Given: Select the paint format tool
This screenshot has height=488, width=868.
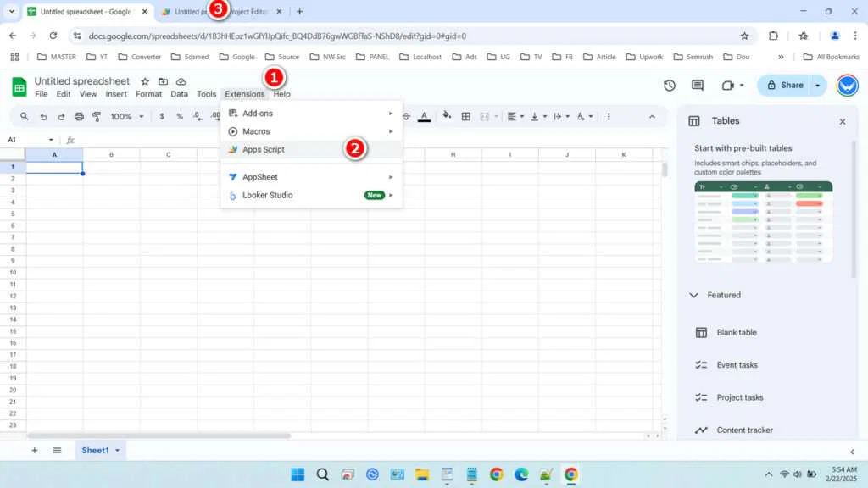Looking at the screenshot, I should point(95,115).
